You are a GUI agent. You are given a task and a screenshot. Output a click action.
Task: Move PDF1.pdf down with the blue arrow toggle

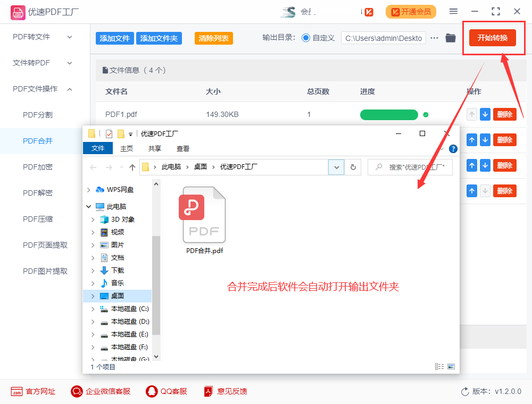click(x=485, y=114)
